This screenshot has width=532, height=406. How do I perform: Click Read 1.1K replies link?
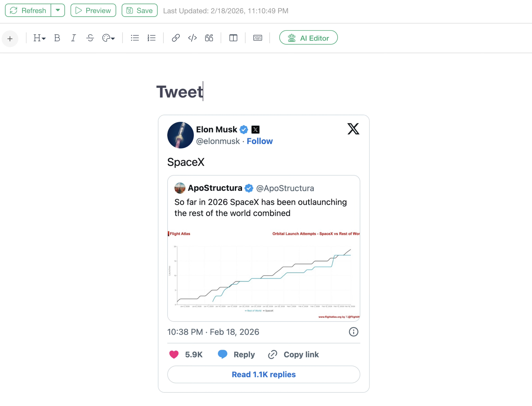pyautogui.click(x=264, y=374)
